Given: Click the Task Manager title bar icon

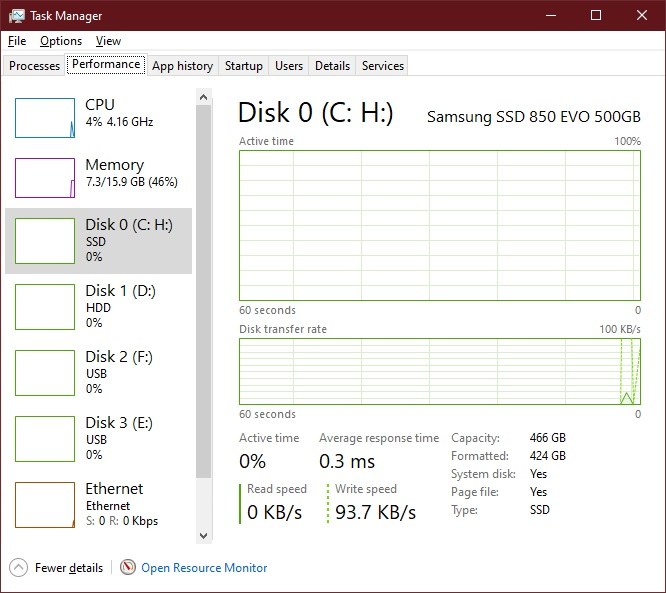Looking at the screenshot, I should 17,16.
